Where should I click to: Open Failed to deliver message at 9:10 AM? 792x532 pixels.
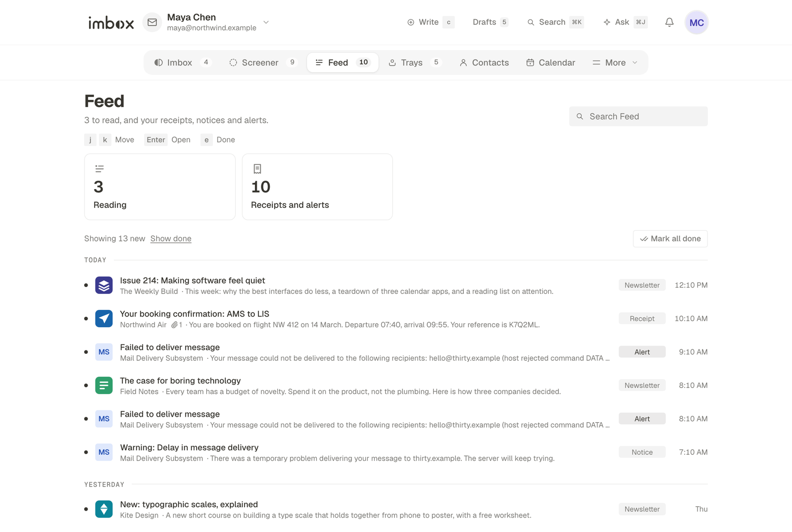[396, 352]
